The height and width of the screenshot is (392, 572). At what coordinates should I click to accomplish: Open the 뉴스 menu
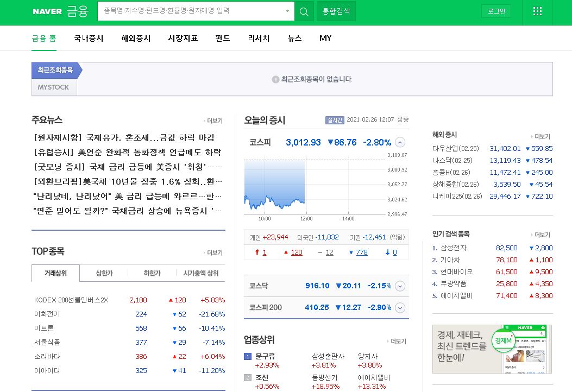tap(294, 39)
